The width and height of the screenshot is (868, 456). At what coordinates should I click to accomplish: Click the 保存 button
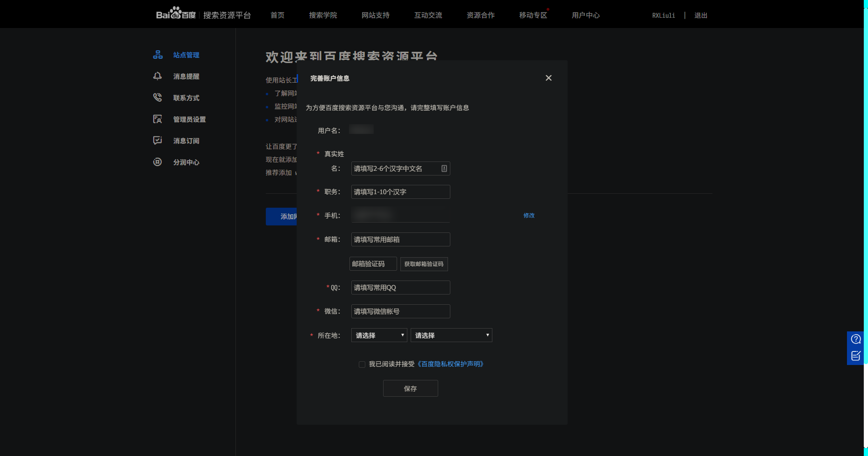click(410, 388)
